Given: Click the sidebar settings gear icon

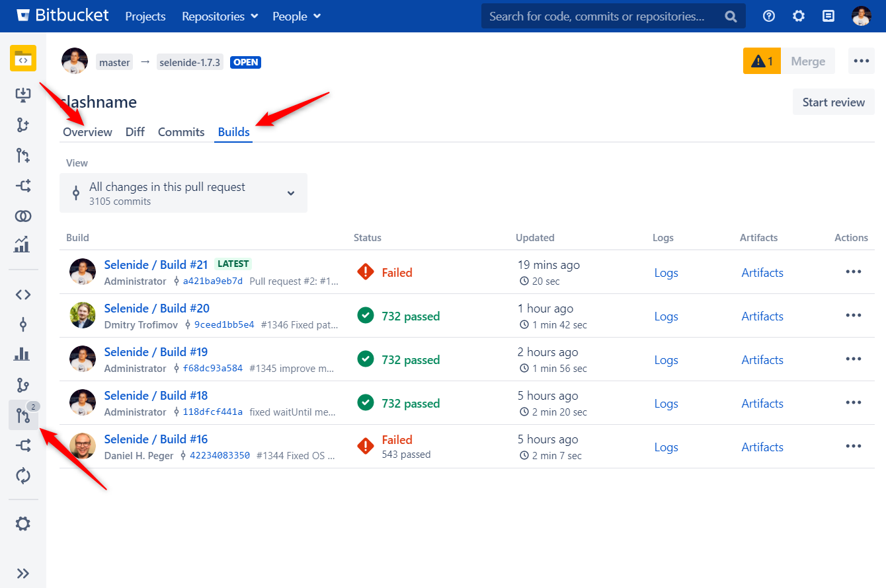Looking at the screenshot, I should 23,524.
